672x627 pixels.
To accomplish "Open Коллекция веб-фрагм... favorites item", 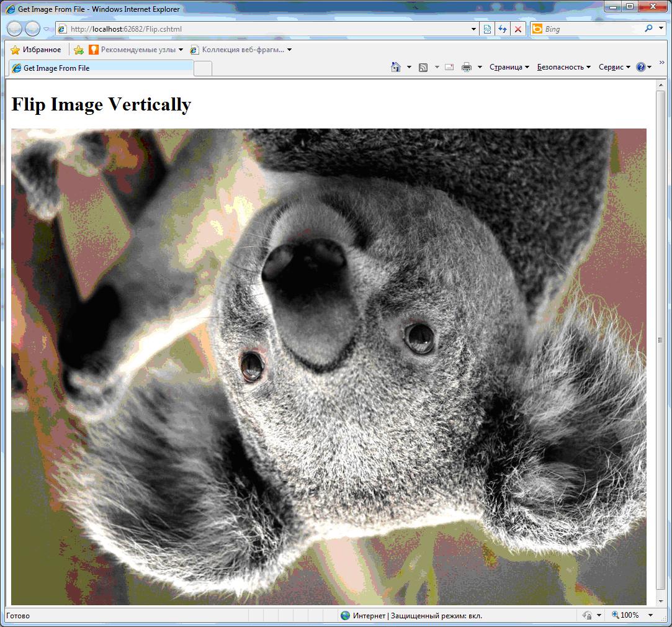I will (x=238, y=50).
